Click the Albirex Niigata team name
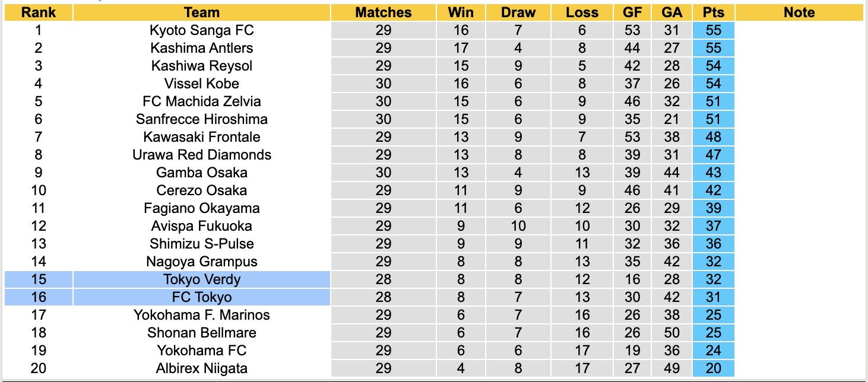 point(201,368)
